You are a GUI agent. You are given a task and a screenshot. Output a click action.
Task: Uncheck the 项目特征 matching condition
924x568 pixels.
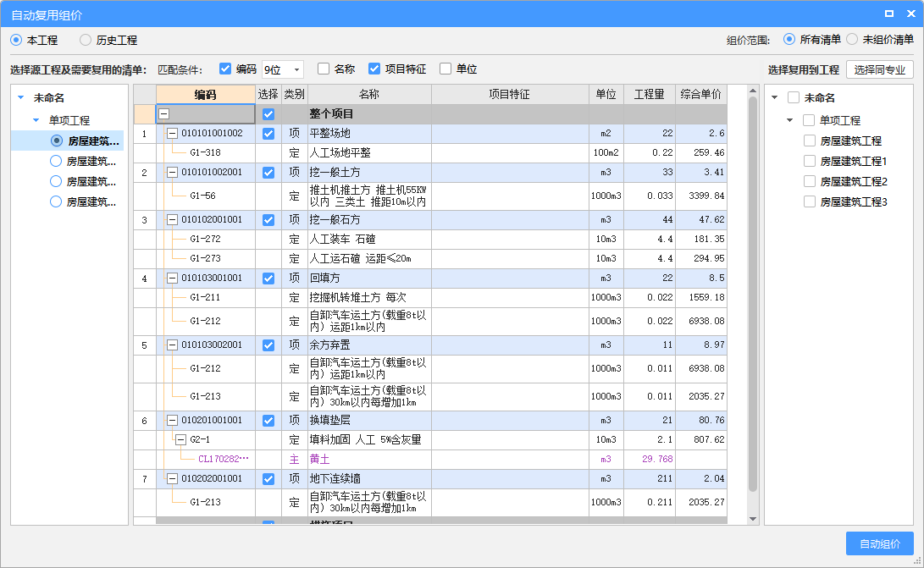click(374, 69)
